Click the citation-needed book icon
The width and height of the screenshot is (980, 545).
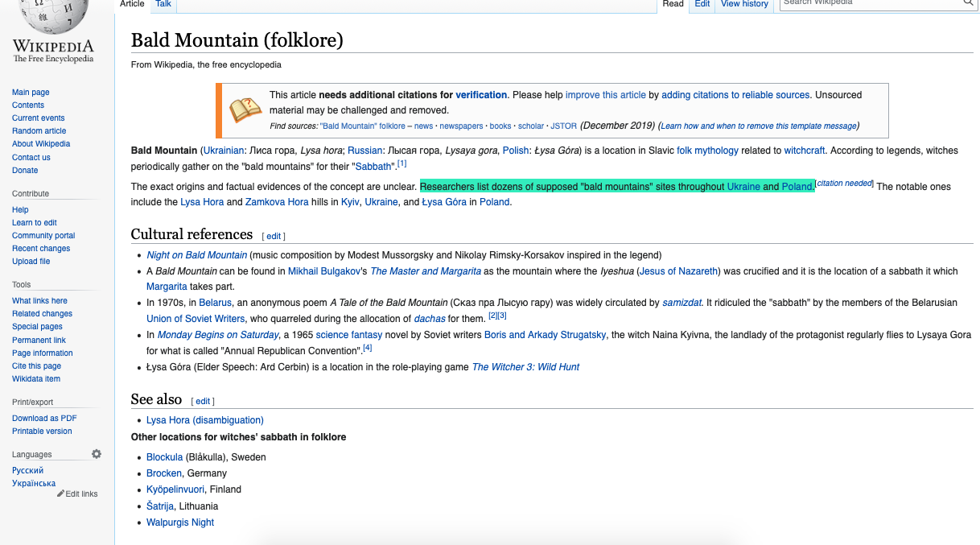(x=246, y=109)
